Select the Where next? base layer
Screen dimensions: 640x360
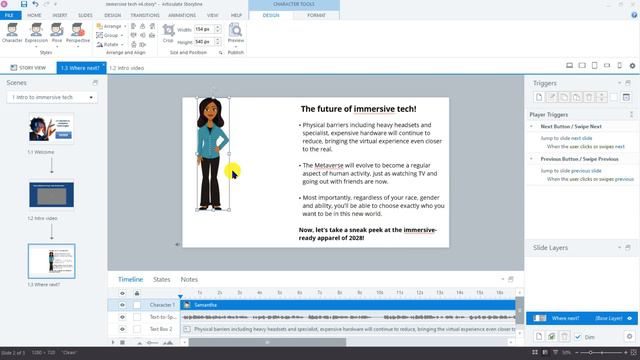point(582,318)
